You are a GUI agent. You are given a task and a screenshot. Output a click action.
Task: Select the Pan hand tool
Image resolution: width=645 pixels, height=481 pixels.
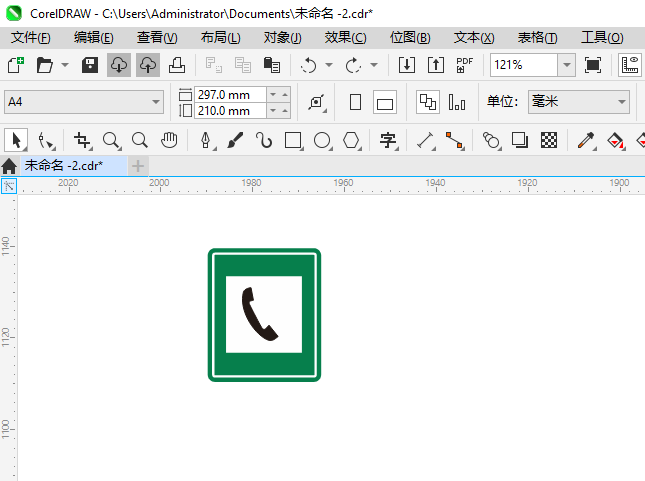click(x=169, y=140)
